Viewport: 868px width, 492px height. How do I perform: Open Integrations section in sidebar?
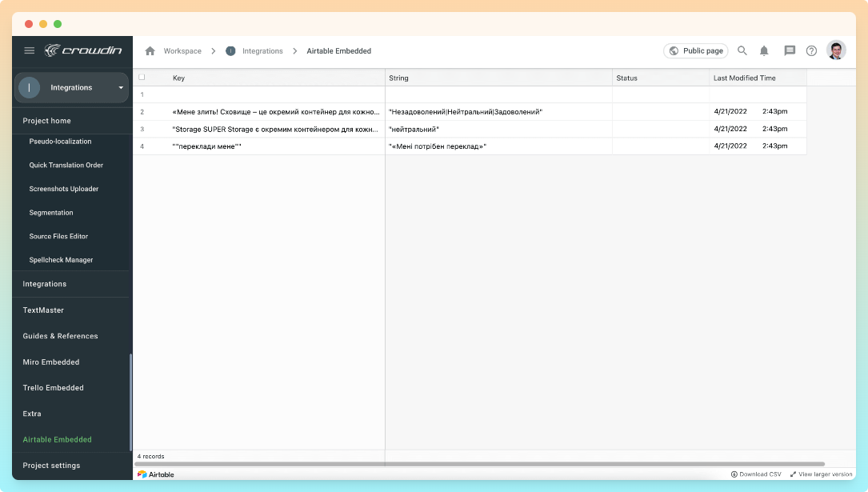click(44, 284)
